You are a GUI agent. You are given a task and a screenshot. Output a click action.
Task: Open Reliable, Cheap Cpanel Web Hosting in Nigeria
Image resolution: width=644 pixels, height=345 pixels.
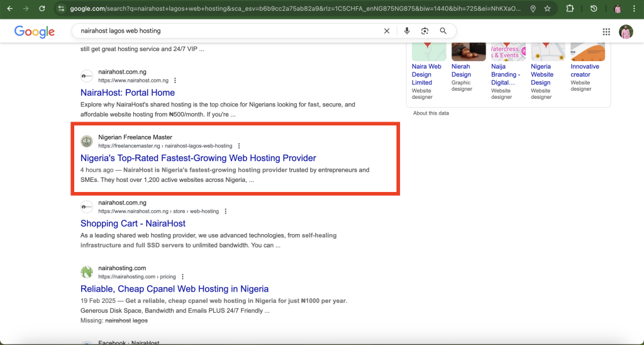pyautogui.click(x=175, y=289)
